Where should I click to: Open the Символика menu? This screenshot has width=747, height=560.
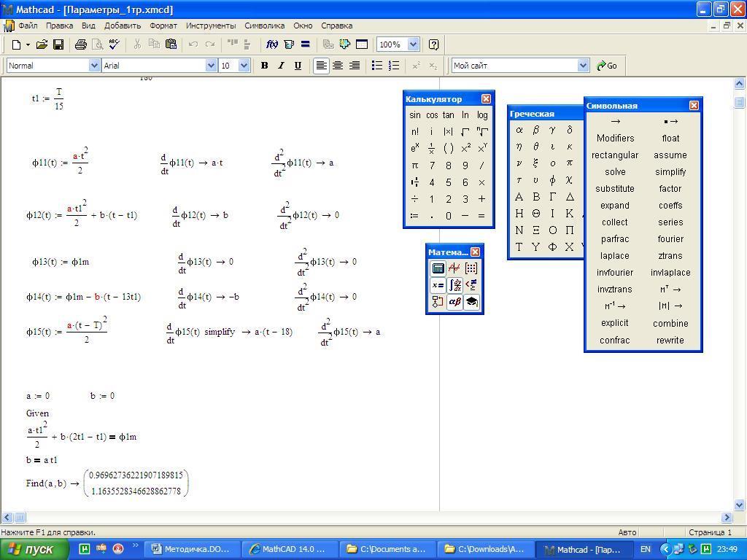264,26
